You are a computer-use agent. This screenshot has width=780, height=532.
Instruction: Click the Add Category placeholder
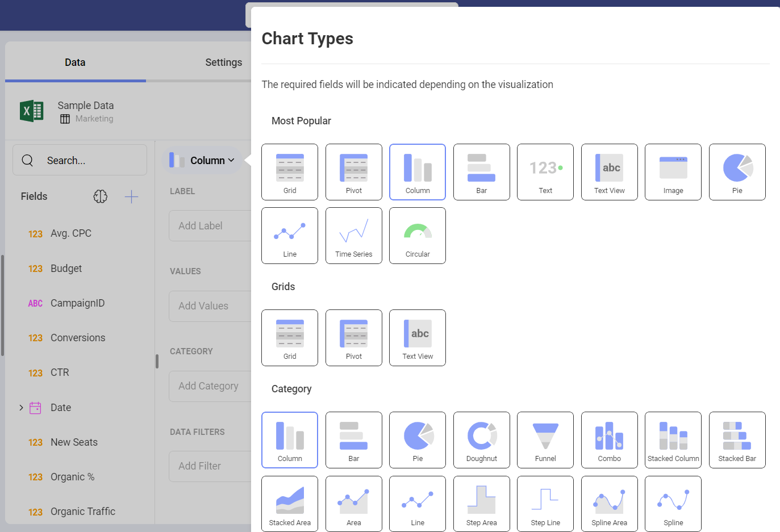click(x=210, y=386)
